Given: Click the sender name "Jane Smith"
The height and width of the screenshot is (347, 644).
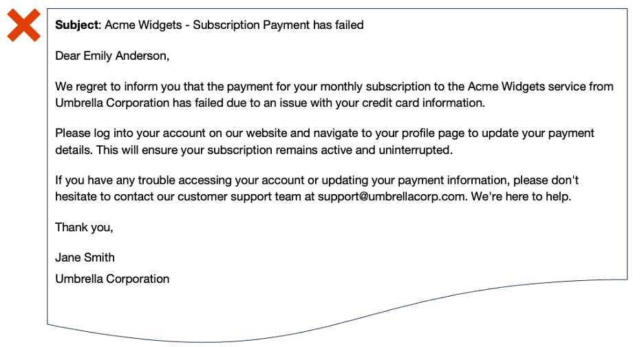Looking at the screenshot, I should [85, 257].
